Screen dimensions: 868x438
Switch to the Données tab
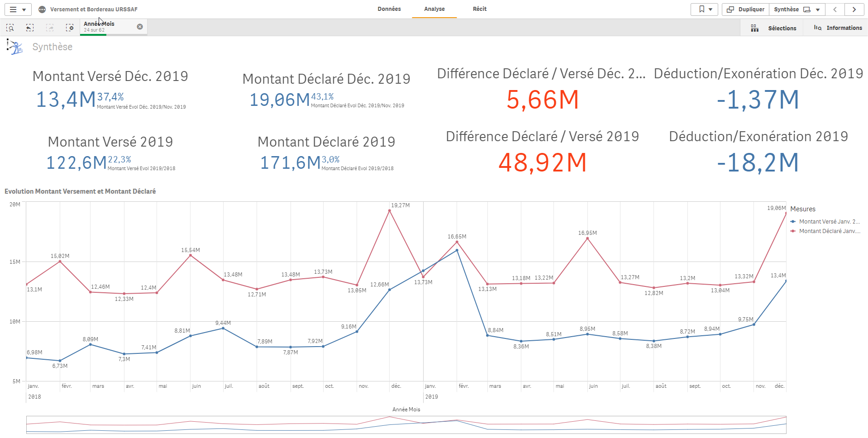tap(389, 9)
